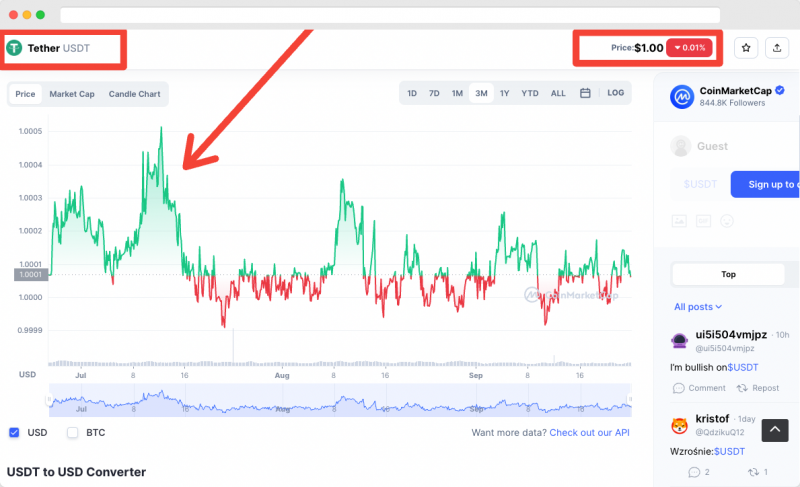The image size is (800, 487).
Task: Click the @ui5i504vmjpz handle text
Action: click(724, 348)
